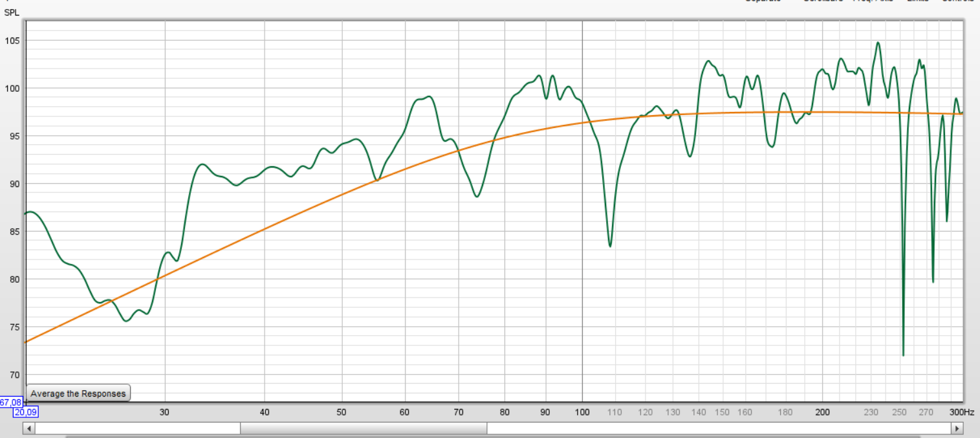Click the 250 label on frequency axis

point(900,412)
